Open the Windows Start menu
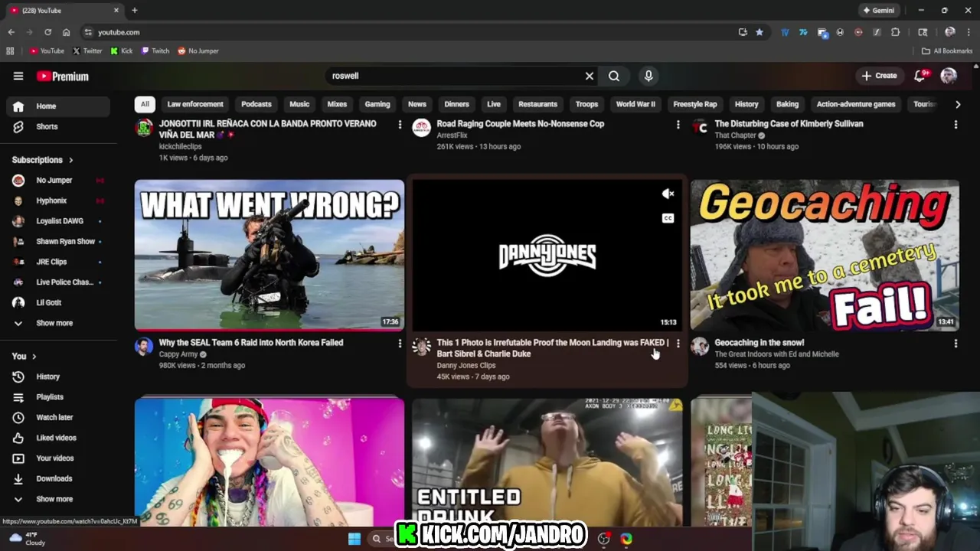The image size is (980, 551). point(354,539)
